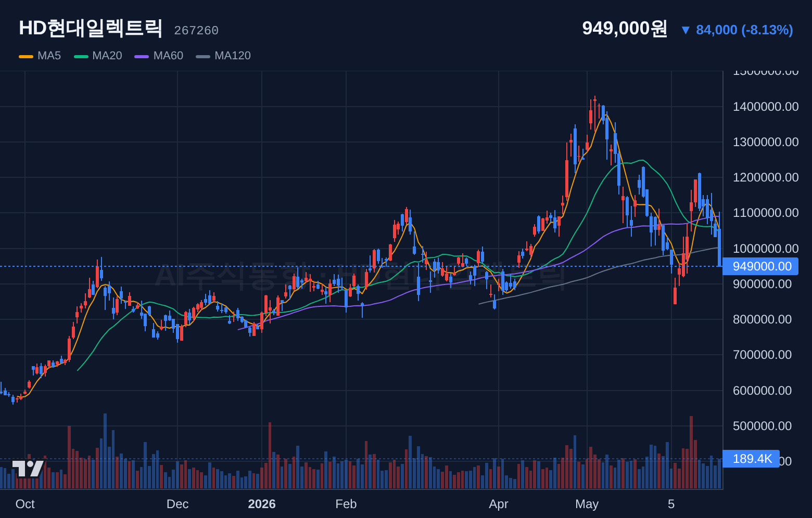Click the Dec label on the time axis
The width and height of the screenshot is (812, 518).
[x=177, y=504]
